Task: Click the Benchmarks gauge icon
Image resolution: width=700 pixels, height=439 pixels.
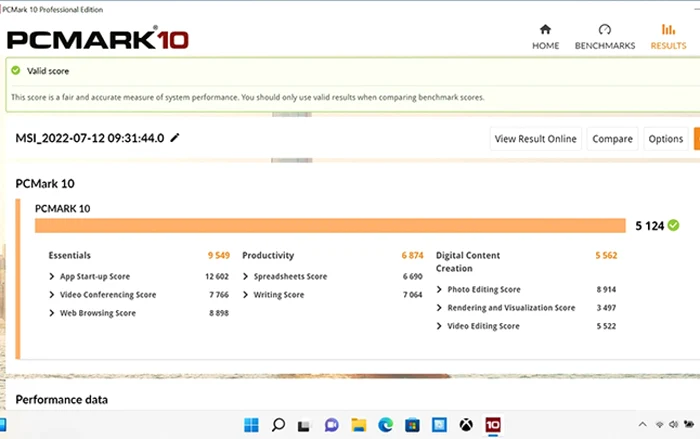Action: tap(604, 29)
